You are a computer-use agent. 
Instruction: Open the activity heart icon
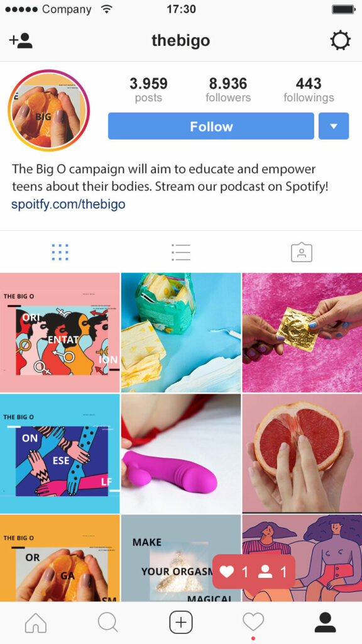point(253,623)
